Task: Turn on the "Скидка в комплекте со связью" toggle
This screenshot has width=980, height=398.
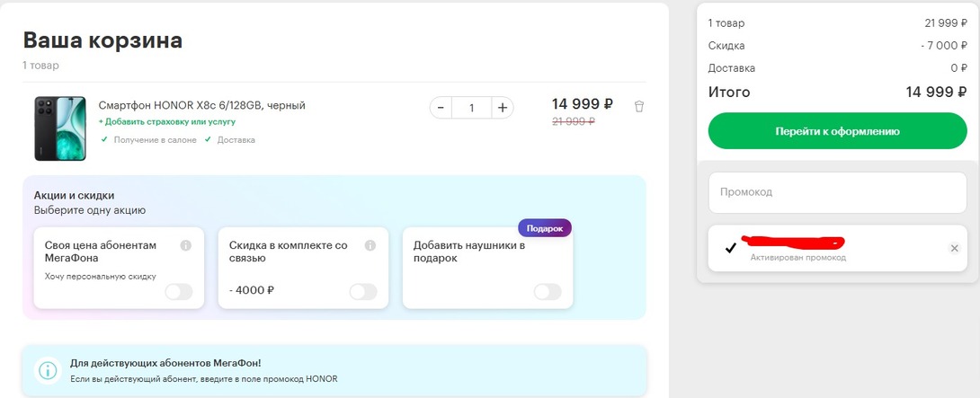Action: pos(362,291)
